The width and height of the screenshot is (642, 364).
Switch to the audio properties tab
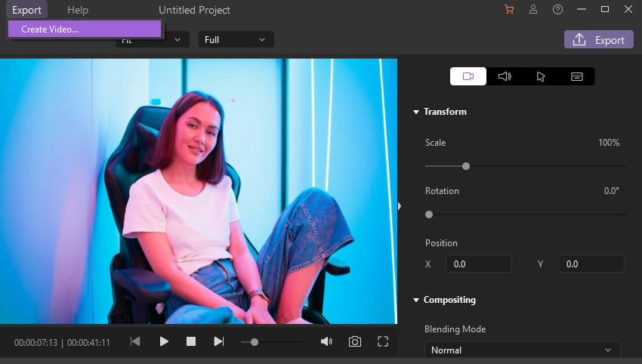coord(505,76)
